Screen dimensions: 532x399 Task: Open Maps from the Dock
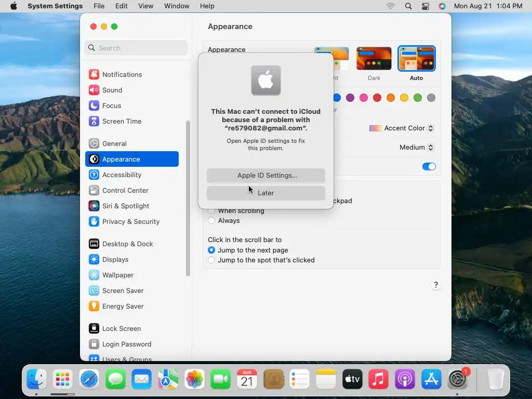click(x=168, y=379)
